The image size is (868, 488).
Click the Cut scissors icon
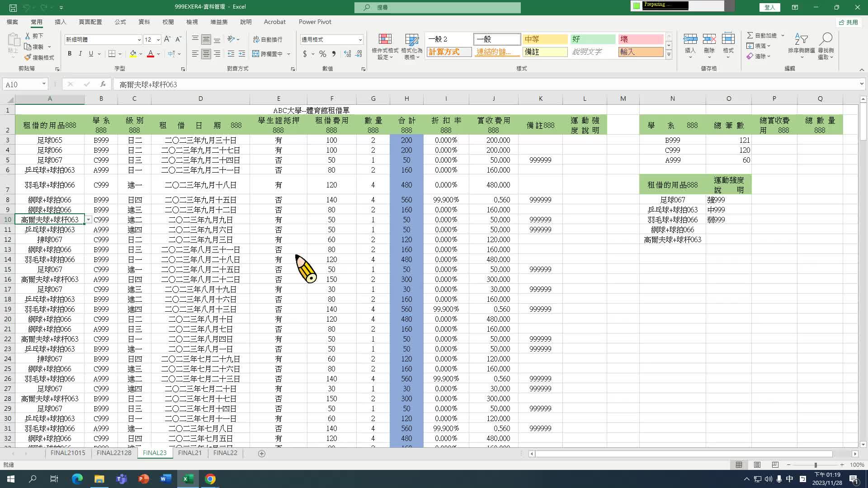coord(28,35)
